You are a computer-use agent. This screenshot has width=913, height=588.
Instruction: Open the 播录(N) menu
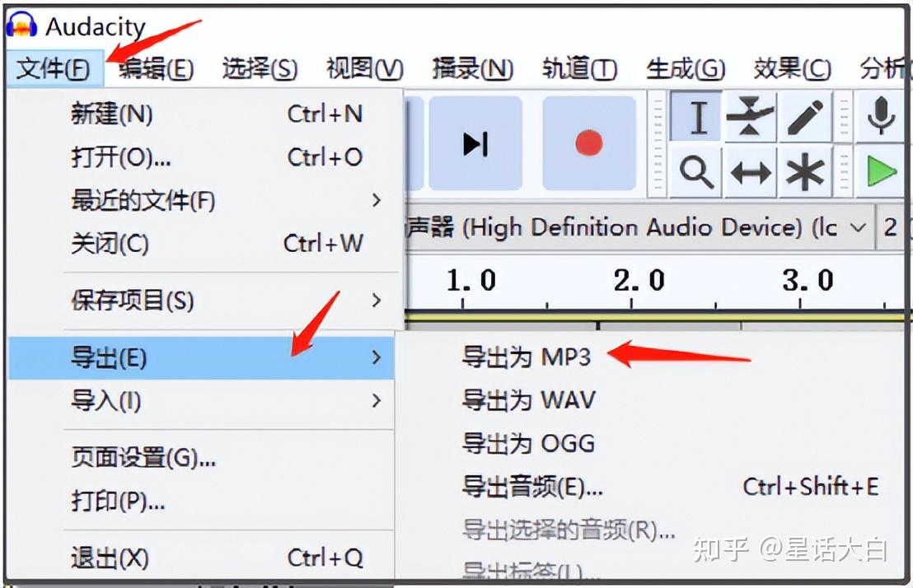472,68
